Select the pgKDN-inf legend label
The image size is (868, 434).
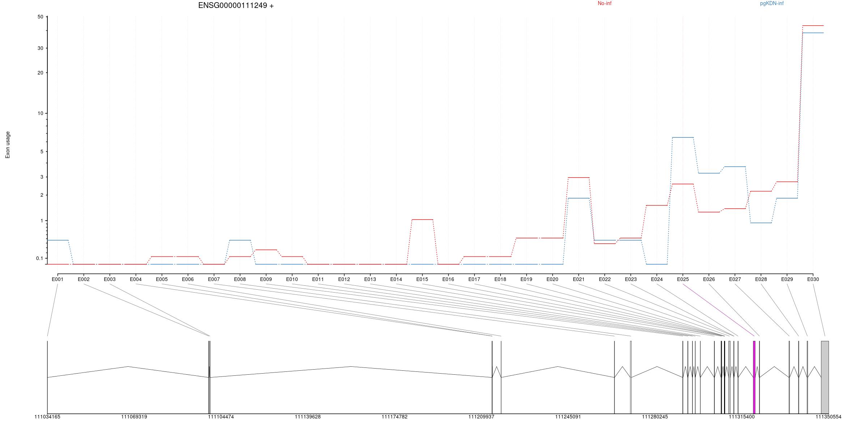point(772,3)
